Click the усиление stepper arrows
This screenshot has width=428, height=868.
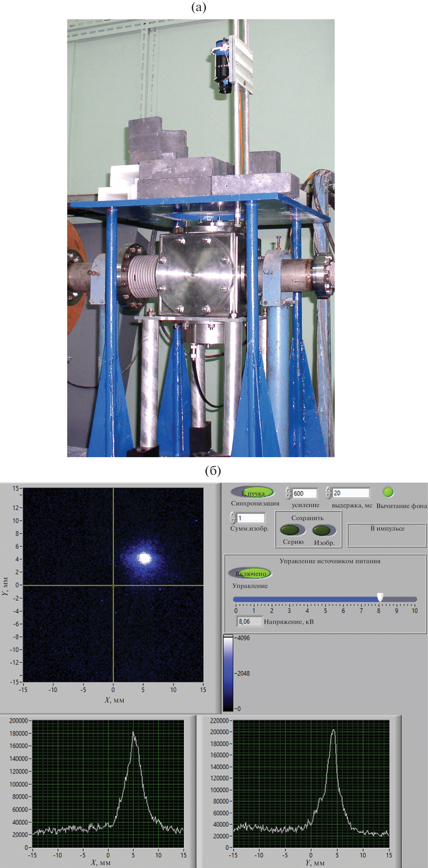(x=288, y=493)
